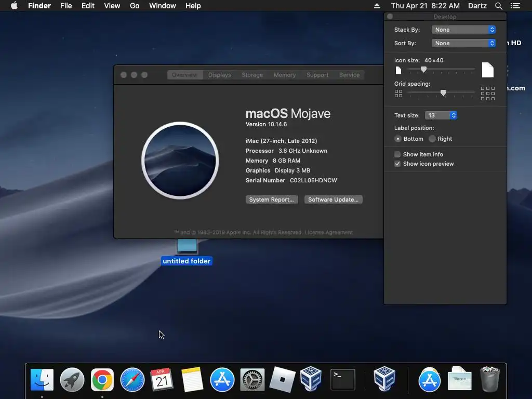532x399 pixels.
Task: Open VirtualBox icon right of Terminal
Action: tap(384, 379)
